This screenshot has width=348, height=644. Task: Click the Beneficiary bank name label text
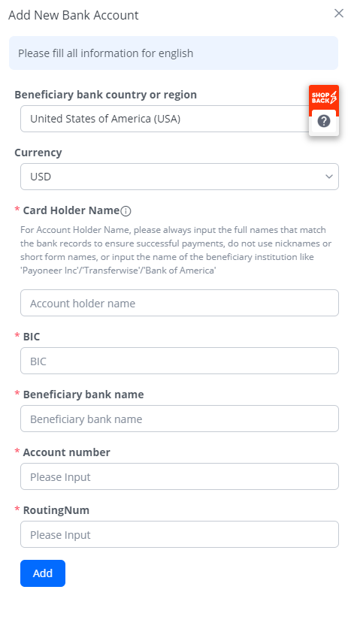(83, 395)
